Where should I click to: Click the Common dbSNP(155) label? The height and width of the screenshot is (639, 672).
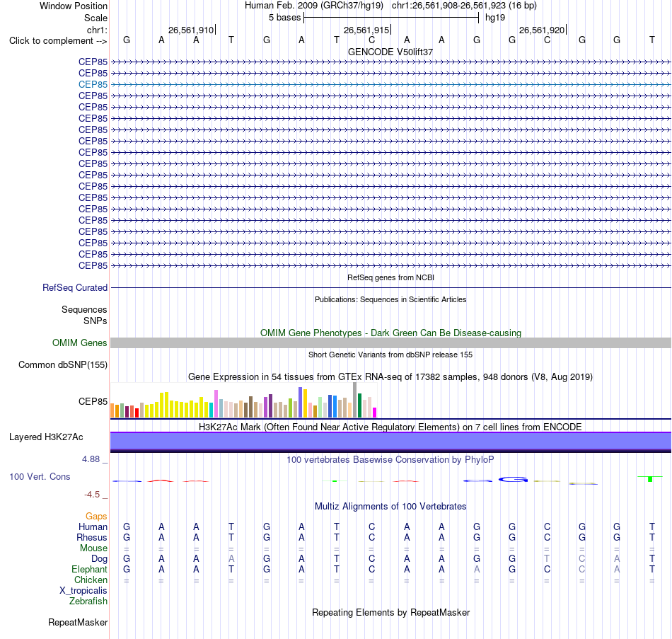click(x=62, y=365)
